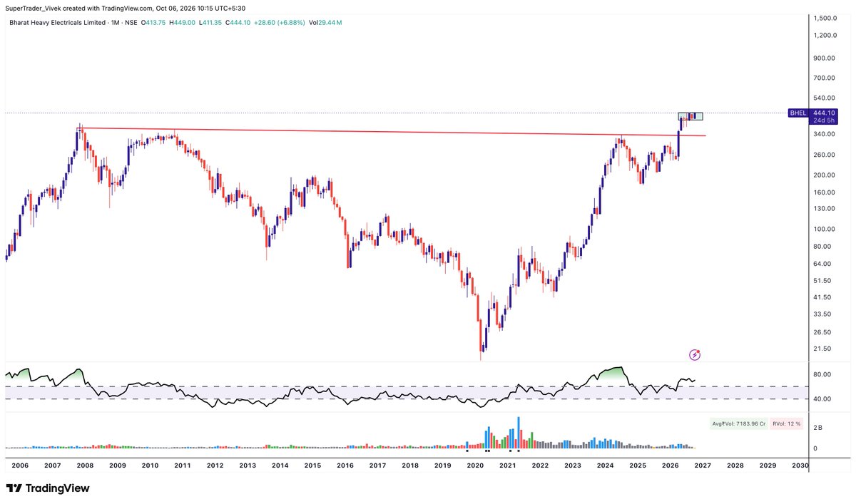
Task: Click year 2016 on the time axis
Action: tap(345, 466)
